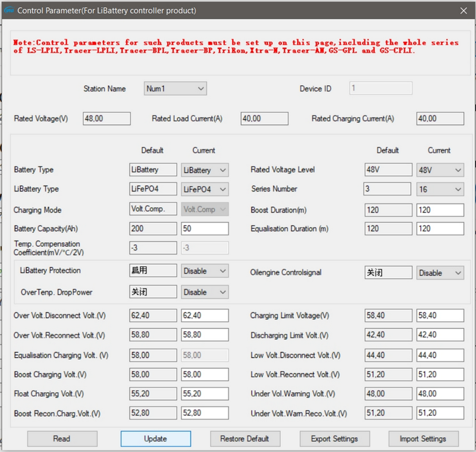476x452 pixels.
Task: Click the current Battery Capacity field
Action: pos(205,229)
